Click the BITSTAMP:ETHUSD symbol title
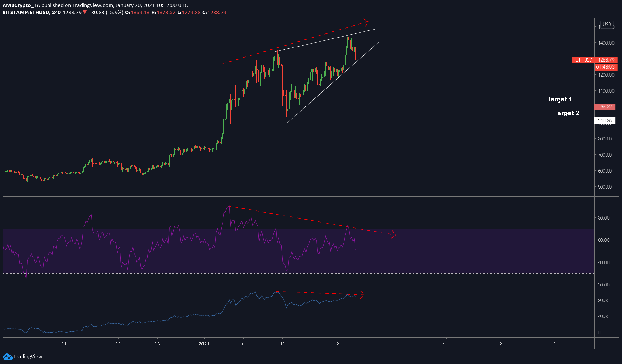 tap(26, 12)
